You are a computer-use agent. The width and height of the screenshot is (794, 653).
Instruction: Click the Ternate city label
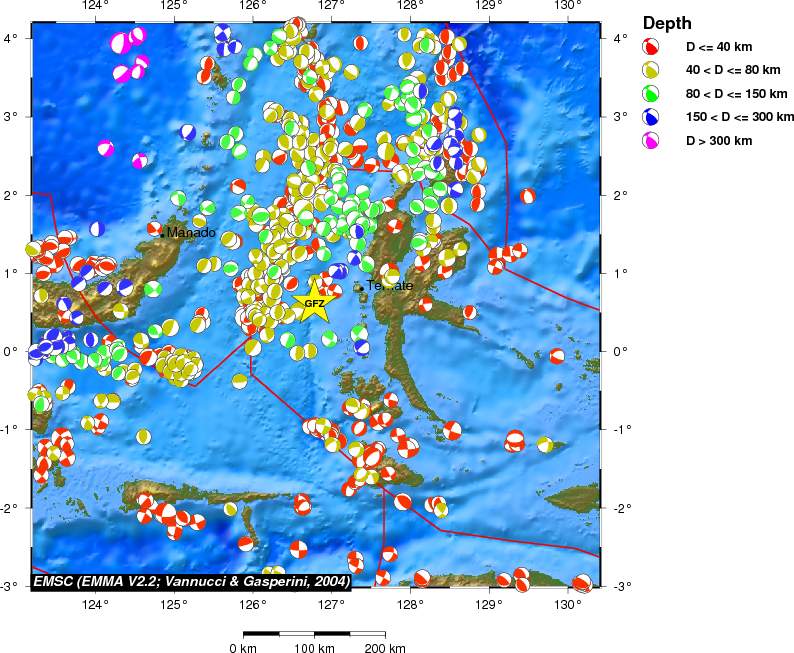[390, 286]
